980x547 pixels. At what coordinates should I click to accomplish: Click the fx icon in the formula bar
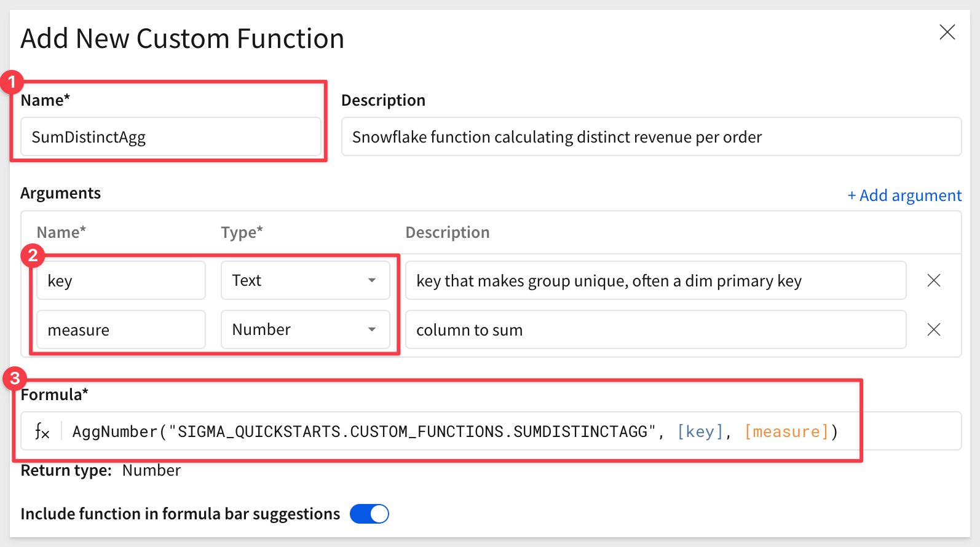pyautogui.click(x=42, y=431)
